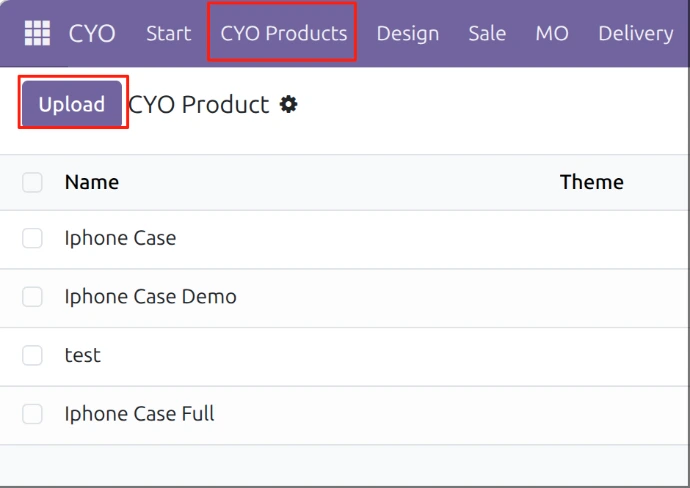Sort by the Theme column header

591,182
